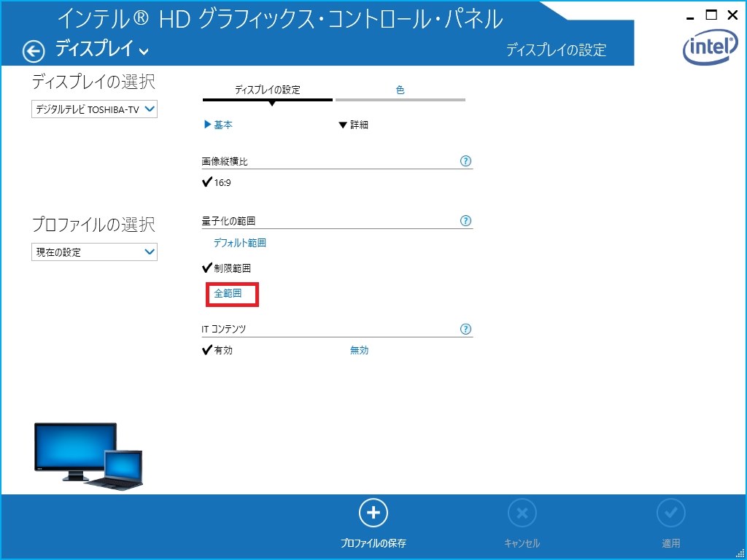Select 制限範囲 quantization option
The image size is (747, 560).
[226, 268]
